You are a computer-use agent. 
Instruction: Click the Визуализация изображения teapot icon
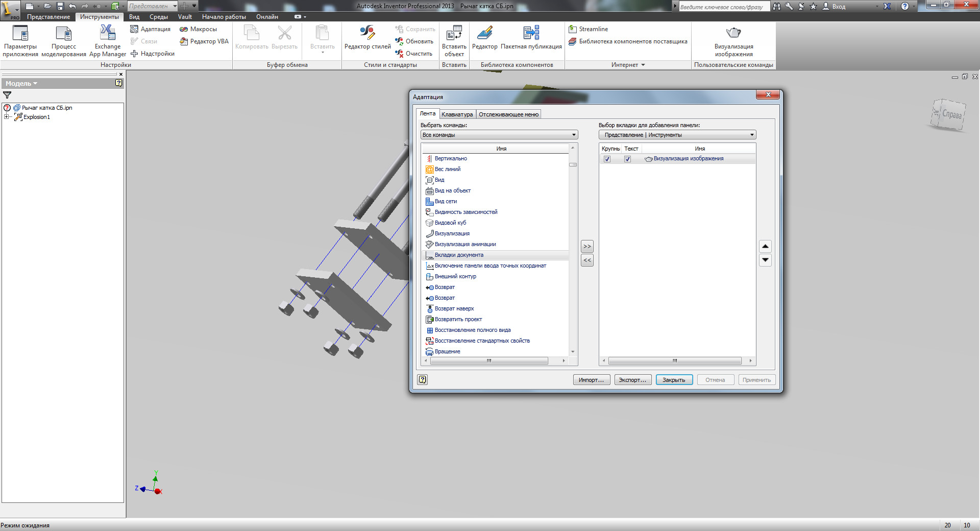click(x=733, y=33)
